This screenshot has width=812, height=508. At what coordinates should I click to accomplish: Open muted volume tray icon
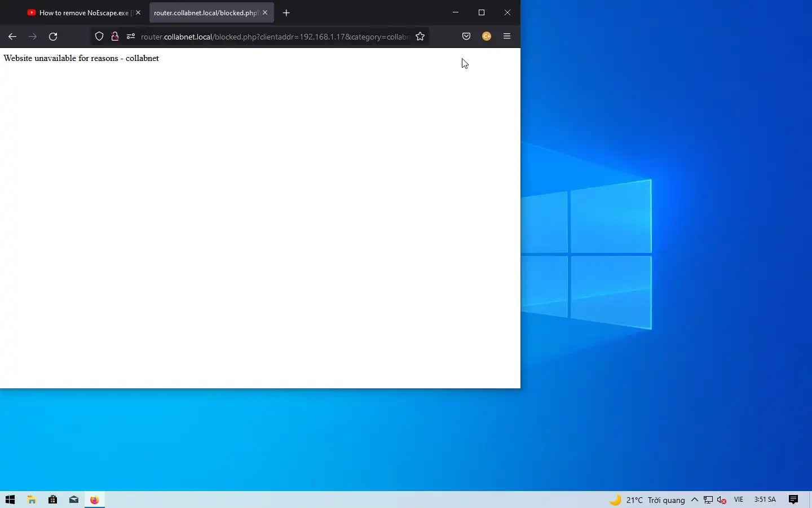(722, 500)
